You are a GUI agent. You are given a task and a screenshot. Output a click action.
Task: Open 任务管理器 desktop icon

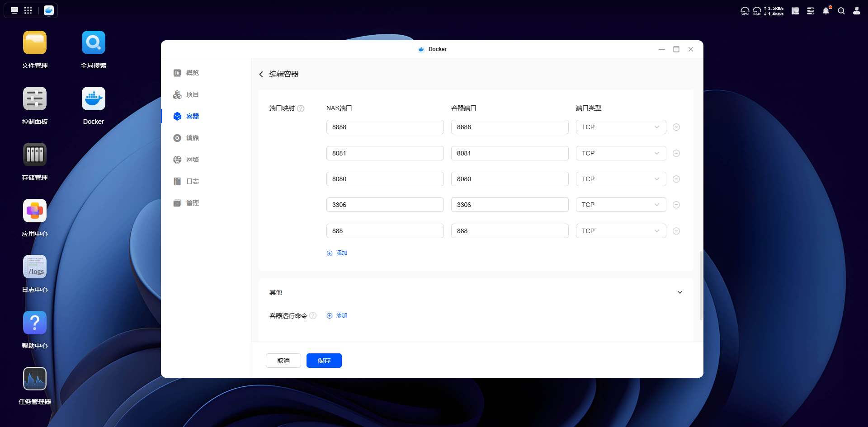[35, 379]
